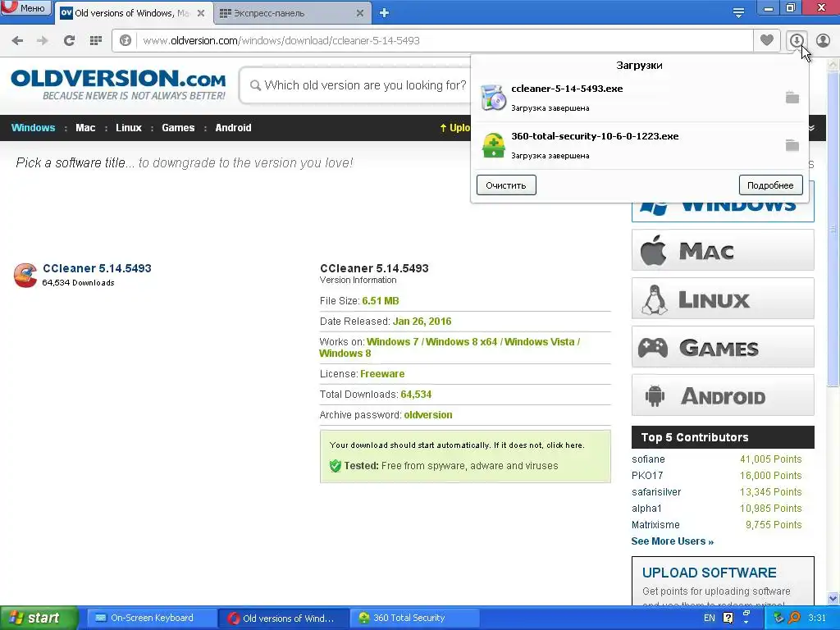This screenshot has height=630, width=840.
Task: Switch to the Экспресс-панель tab
Action: [286, 13]
